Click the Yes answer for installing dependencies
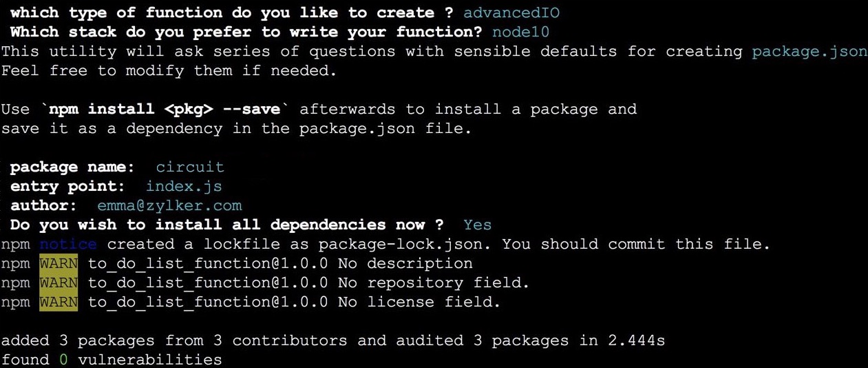This screenshot has width=868, height=368. pos(477,225)
